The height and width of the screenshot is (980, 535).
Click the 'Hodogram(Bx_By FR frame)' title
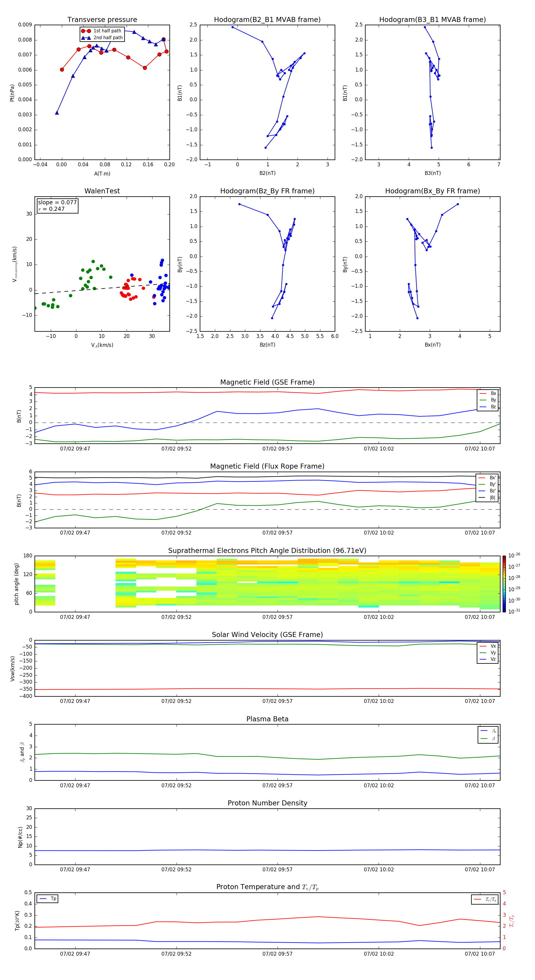pyautogui.click(x=432, y=191)
